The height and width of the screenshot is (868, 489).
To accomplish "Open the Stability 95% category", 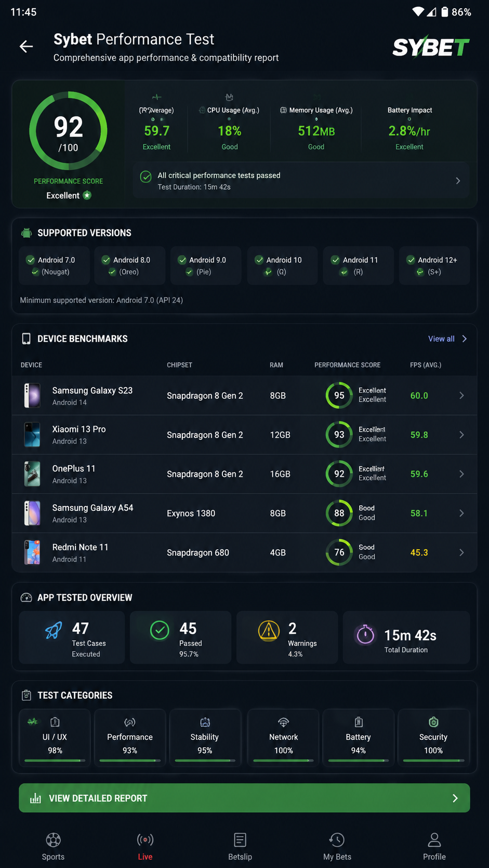I will point(205,738).
